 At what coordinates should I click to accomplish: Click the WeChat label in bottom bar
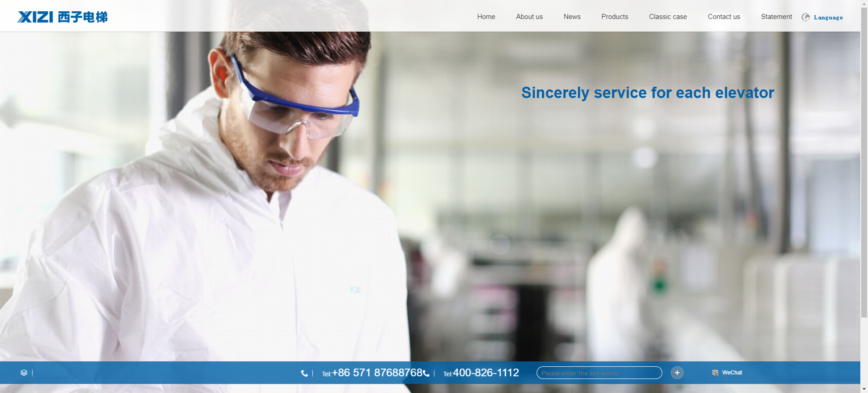pos(732,373)
